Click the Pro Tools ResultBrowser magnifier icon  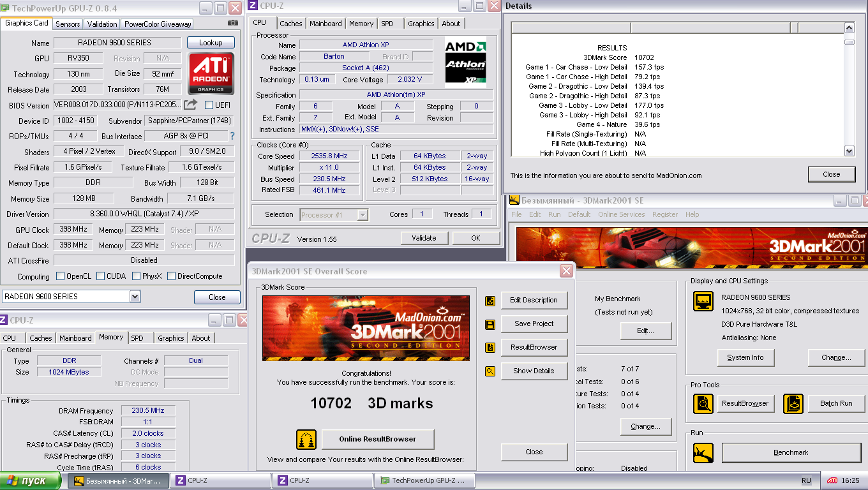(703, 404)
